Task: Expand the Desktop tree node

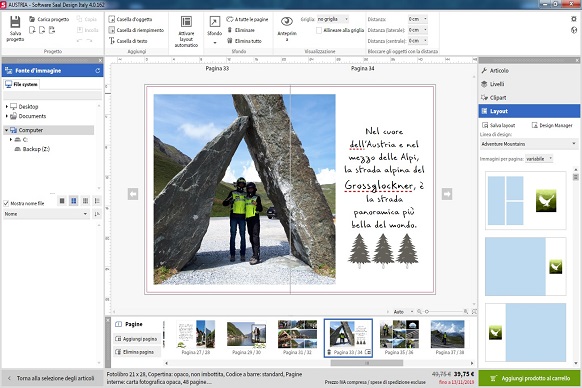Action: (x=6, y=107)
